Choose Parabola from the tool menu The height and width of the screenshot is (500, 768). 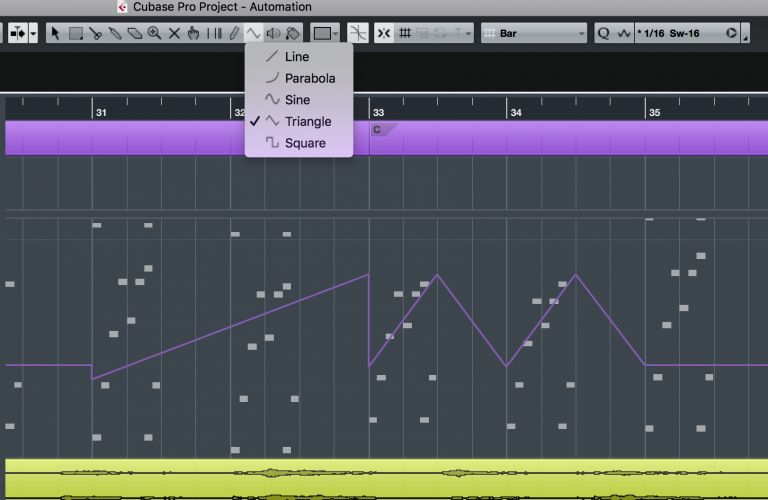pos(299,78)
